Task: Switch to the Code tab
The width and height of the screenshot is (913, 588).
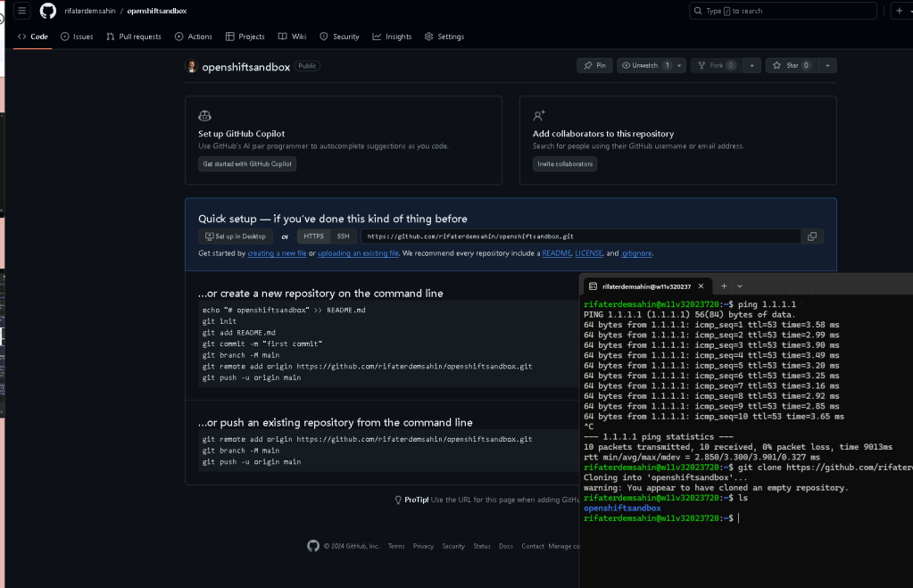Action: coord(33,36)
